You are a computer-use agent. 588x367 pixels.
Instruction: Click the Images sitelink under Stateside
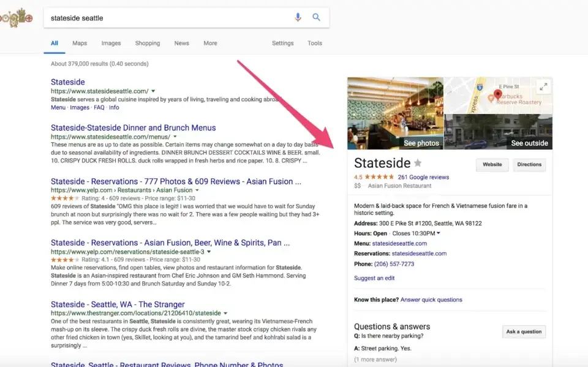click(x=80, y=107)
